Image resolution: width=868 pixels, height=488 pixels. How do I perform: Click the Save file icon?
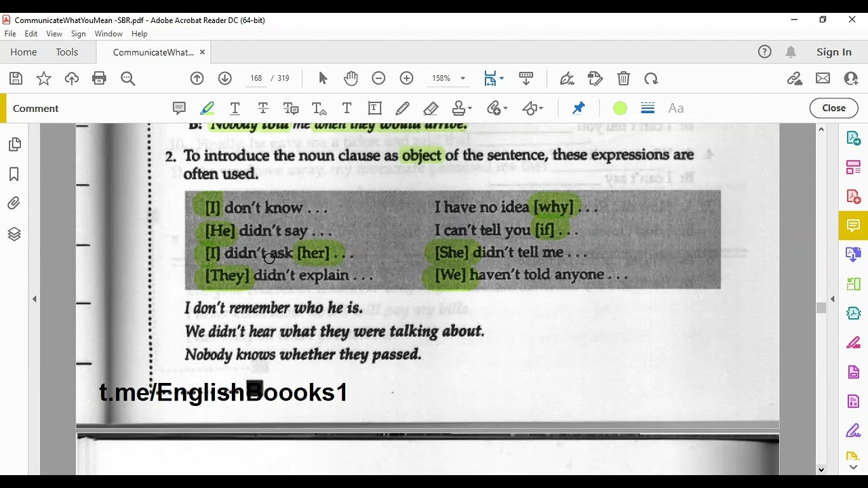tap(16, 79)
